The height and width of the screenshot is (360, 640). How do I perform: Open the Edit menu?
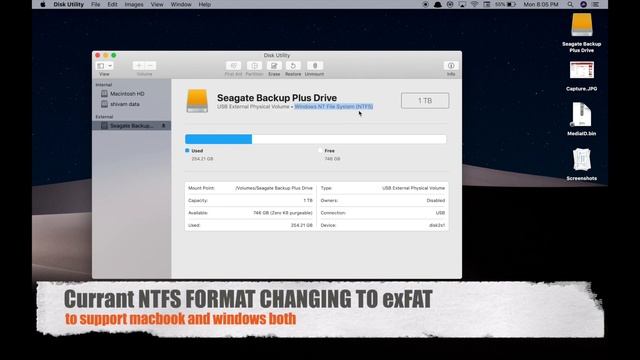112,4
